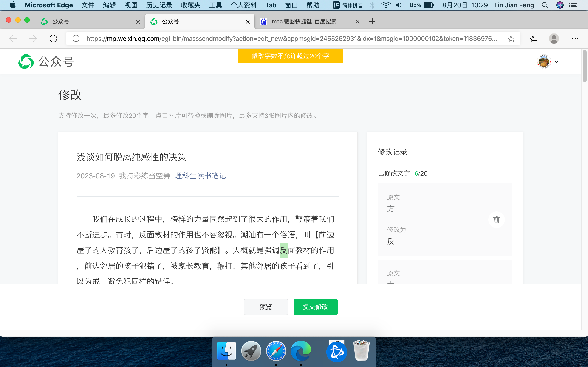Screen dimensions: 588x367
Task: Open the 理科生读书笔记 link
Action: (200, 176)
